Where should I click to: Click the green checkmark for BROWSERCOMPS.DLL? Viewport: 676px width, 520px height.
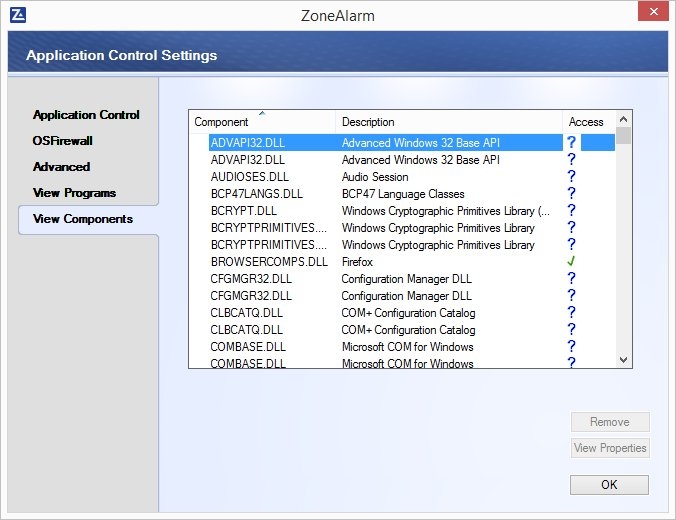click(x=571, y=261)
